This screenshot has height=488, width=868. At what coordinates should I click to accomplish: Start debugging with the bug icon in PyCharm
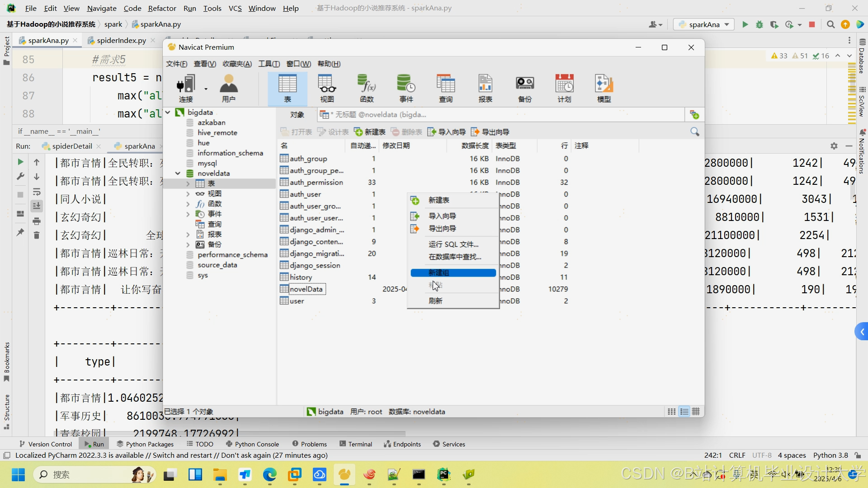click(759, 25)
